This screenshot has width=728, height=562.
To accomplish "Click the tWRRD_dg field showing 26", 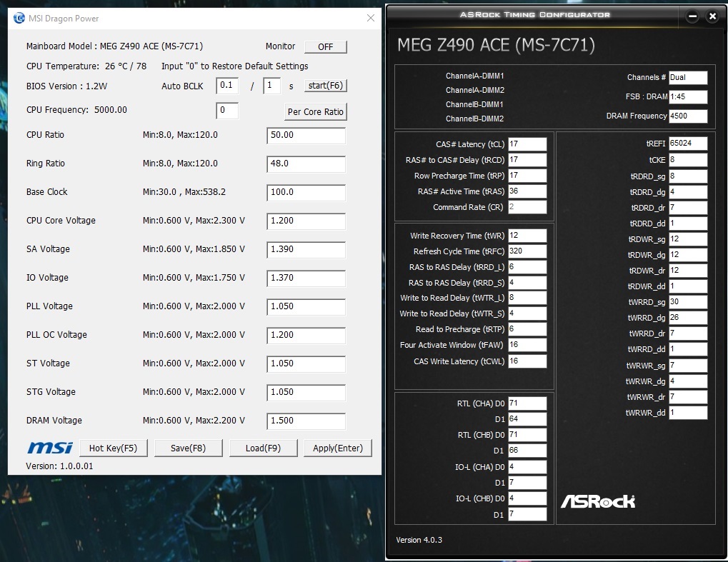I will click(688, 318).
